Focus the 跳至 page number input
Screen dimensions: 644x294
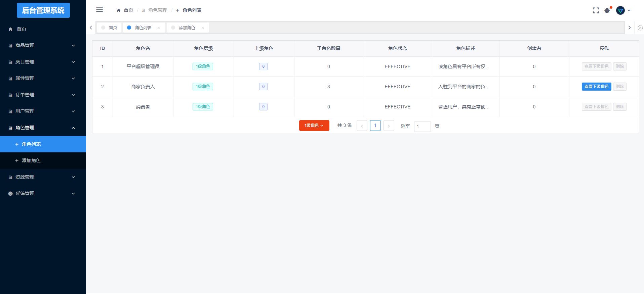click(x=422, y=126)
